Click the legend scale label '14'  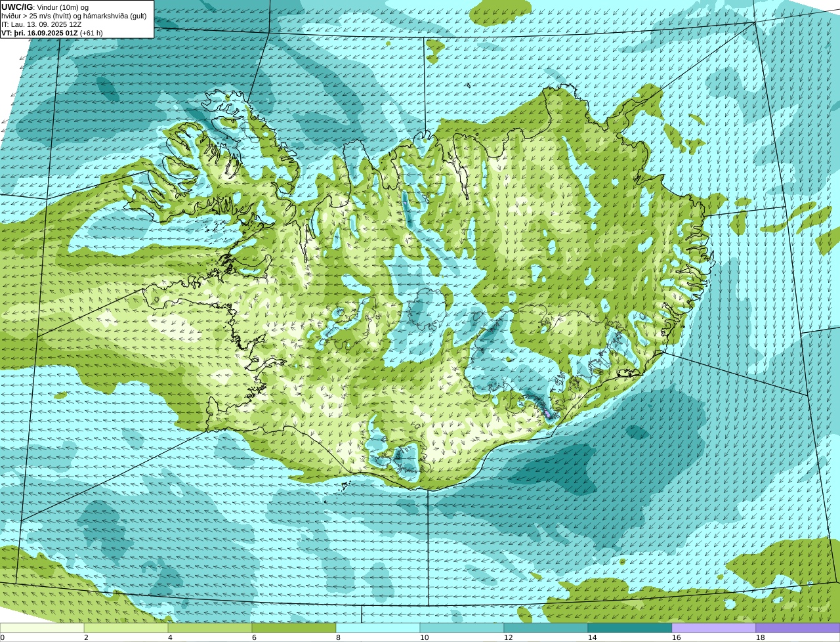(x=592, y=637)
